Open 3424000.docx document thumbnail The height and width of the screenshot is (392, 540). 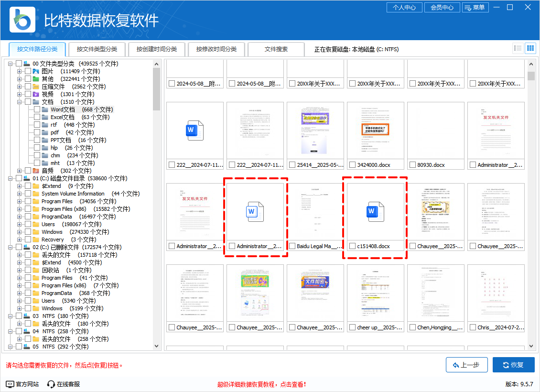[x=376, y=130]
